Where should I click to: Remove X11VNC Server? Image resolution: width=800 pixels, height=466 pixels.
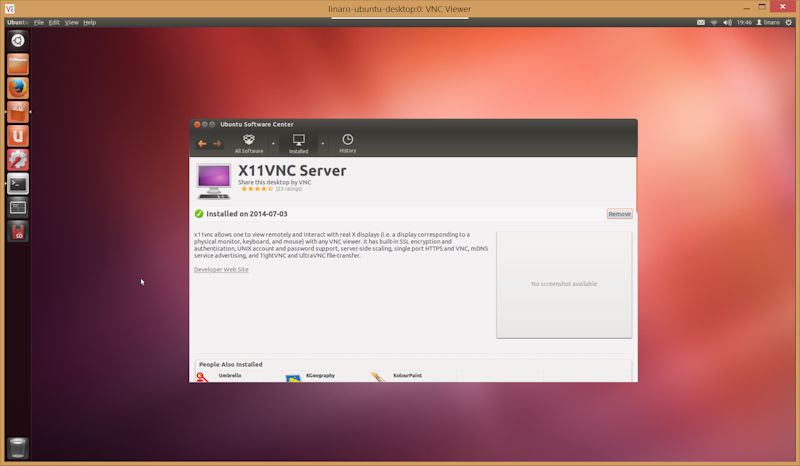click(x=619, y=214)
